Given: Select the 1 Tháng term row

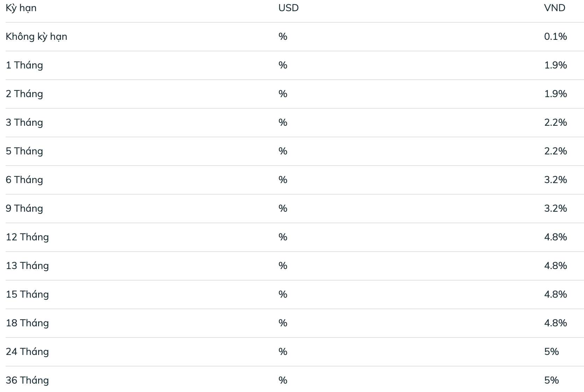Looking at the screenshot, I should coord(294,65).
